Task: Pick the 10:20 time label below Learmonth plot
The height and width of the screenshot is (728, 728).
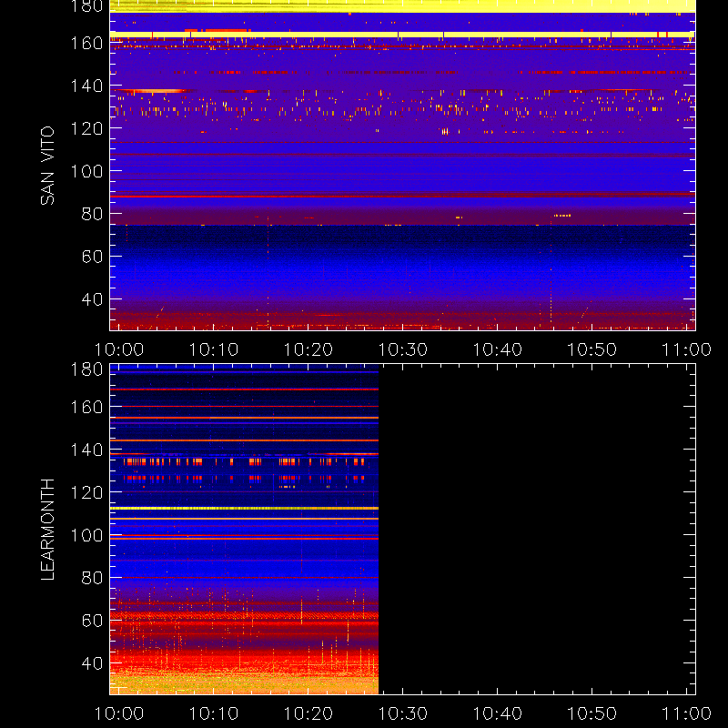Action: tap(308, 713)
